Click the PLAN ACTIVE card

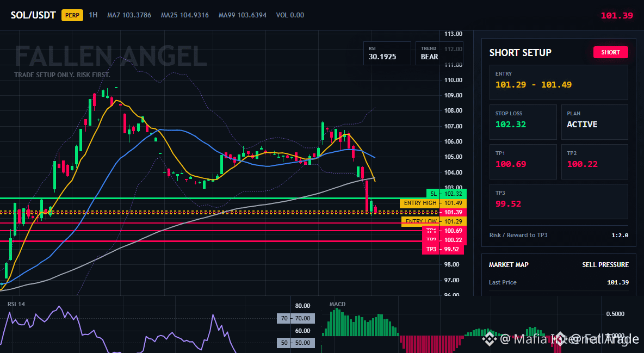[x=595, y=122]
